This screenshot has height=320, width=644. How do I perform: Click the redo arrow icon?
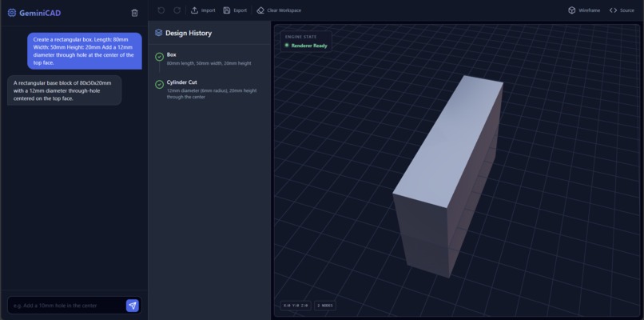(x=177, y=10)
